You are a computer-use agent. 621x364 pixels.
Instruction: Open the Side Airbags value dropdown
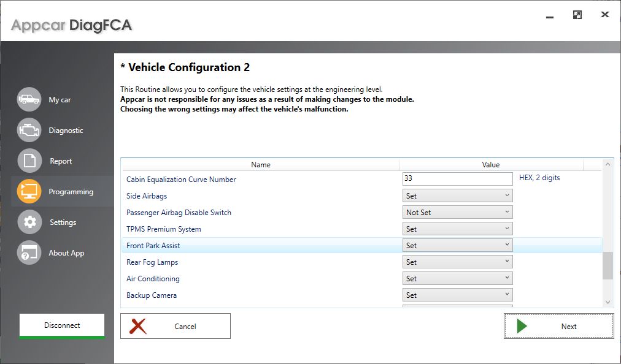click(457, 195)
